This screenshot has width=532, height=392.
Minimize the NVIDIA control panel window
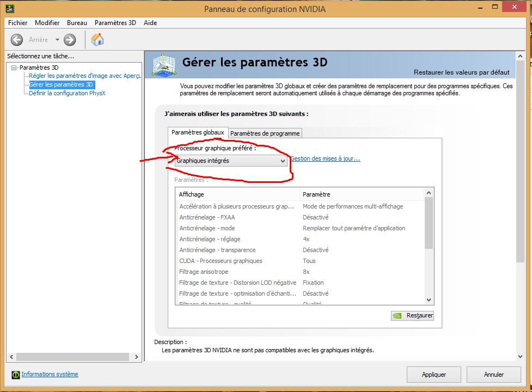[x=480, y=7]
